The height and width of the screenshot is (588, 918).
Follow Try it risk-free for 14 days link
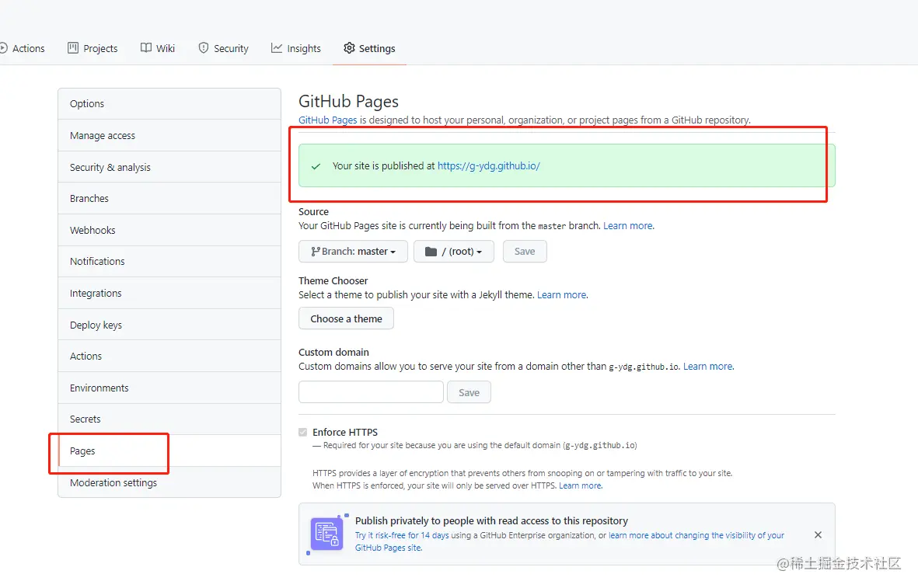click(402, 535)
